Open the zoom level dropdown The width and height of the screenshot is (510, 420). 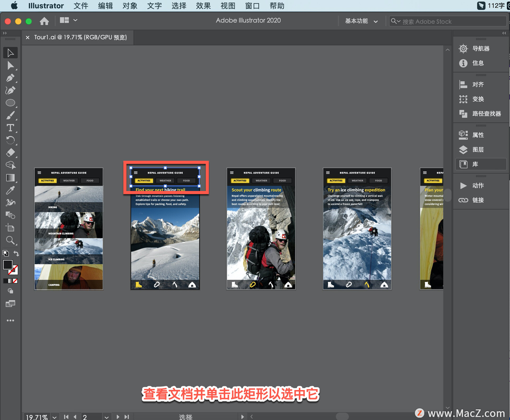(x=54, y=417)
